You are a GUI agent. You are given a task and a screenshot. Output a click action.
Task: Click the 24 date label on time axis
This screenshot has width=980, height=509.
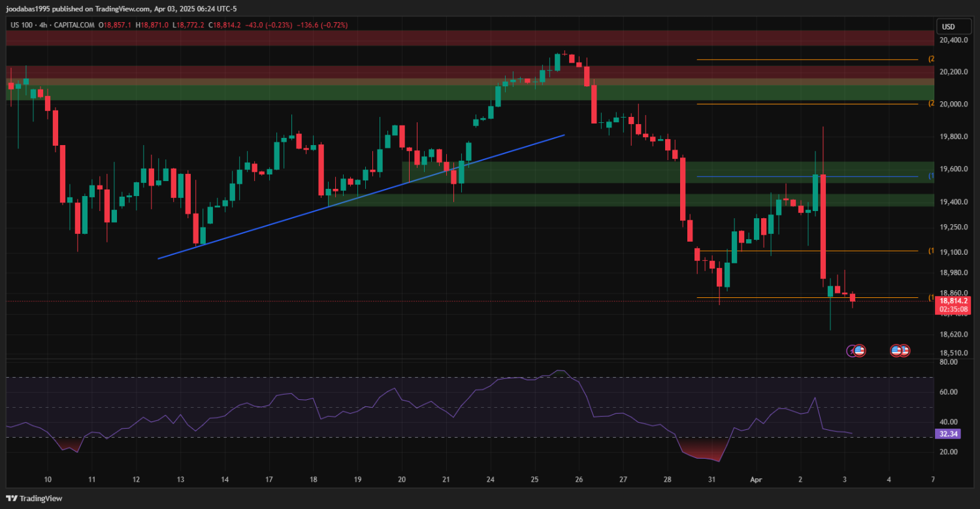[x=490, y=479]
